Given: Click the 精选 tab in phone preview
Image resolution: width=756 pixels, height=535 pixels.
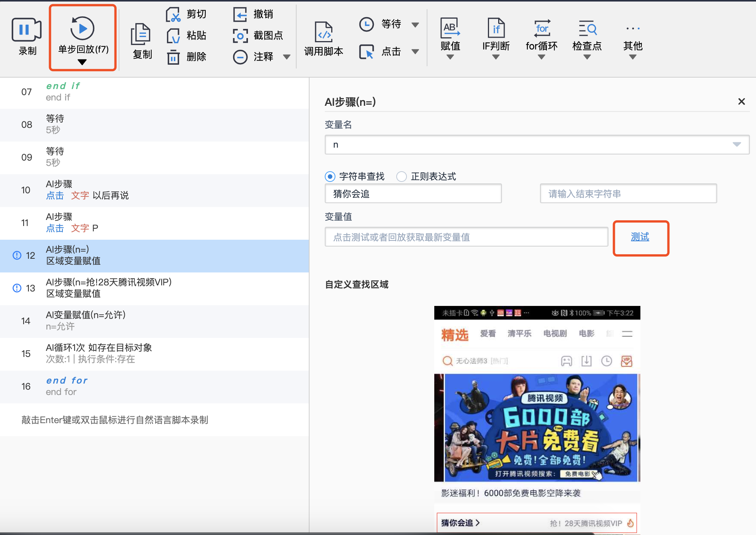Looking at the screenshot, I should click(455, 335).
